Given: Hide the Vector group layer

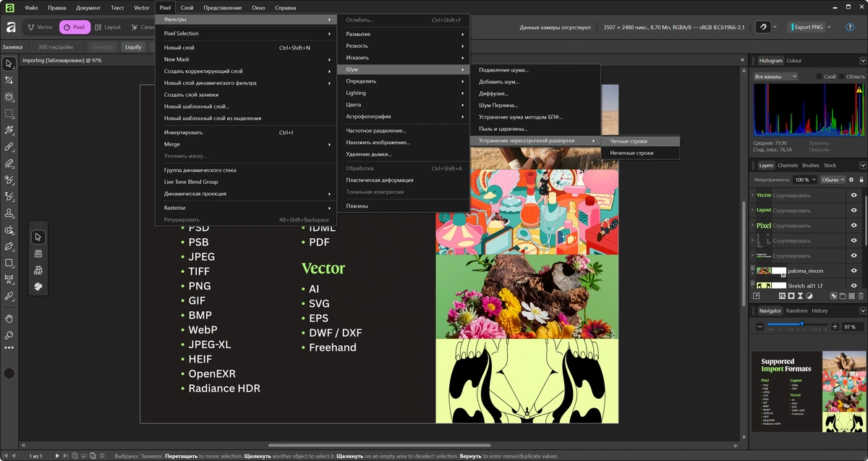Looking at the screenshot, I should coord(854,195).
